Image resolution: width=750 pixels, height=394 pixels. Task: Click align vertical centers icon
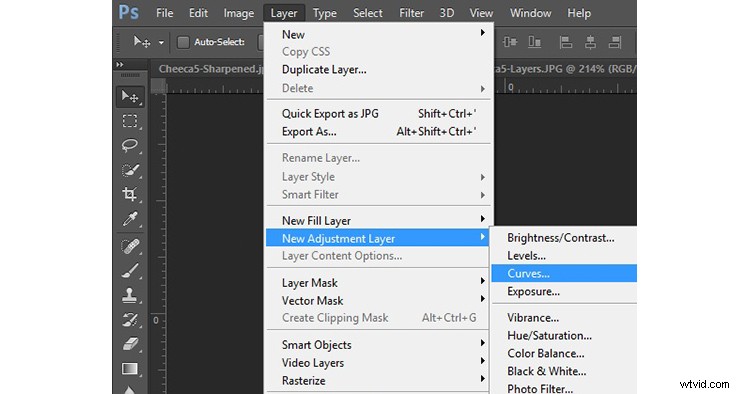(510, 42)
